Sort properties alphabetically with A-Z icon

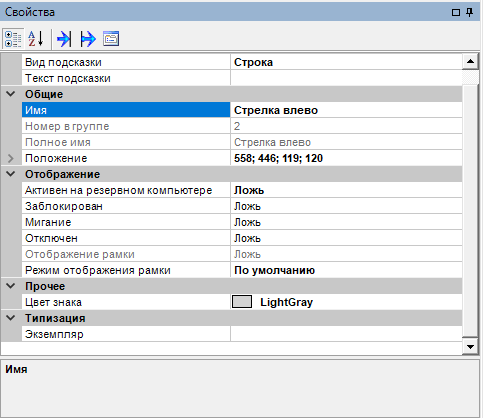pyautogui.click(x=36, y=39)
